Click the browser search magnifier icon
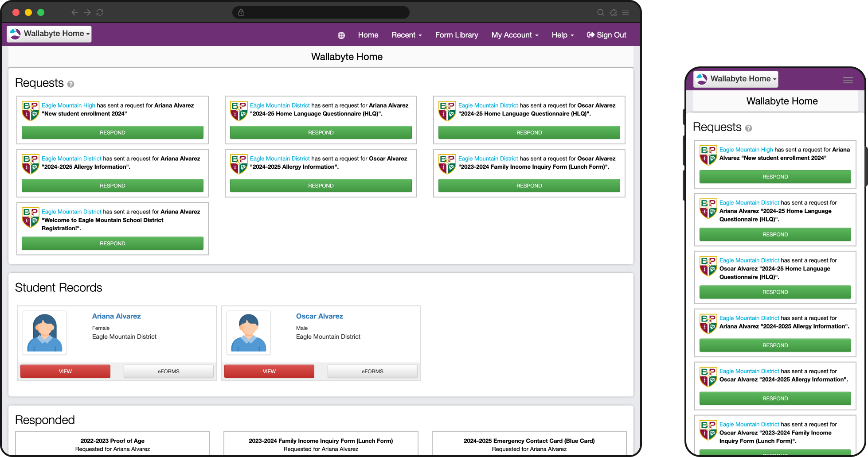The image size is (868, 457). pyautogui.click(x=600, y=12)
